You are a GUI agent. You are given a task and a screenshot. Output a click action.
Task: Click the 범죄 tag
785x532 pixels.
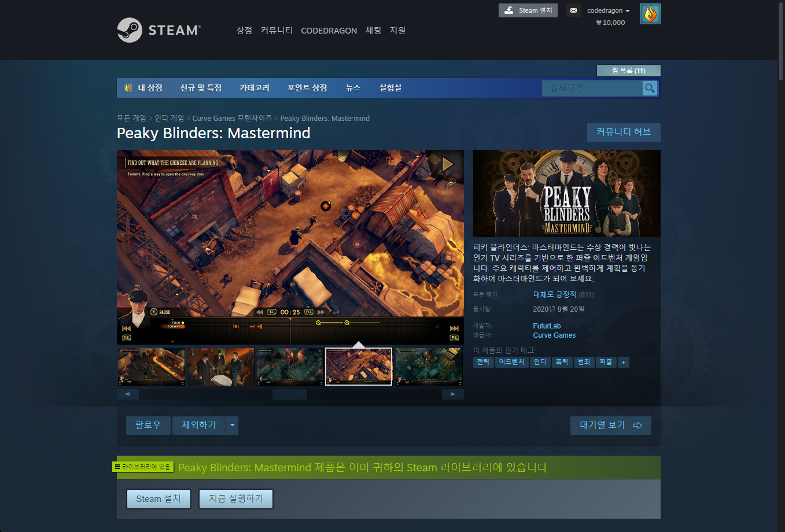[584, 362]
